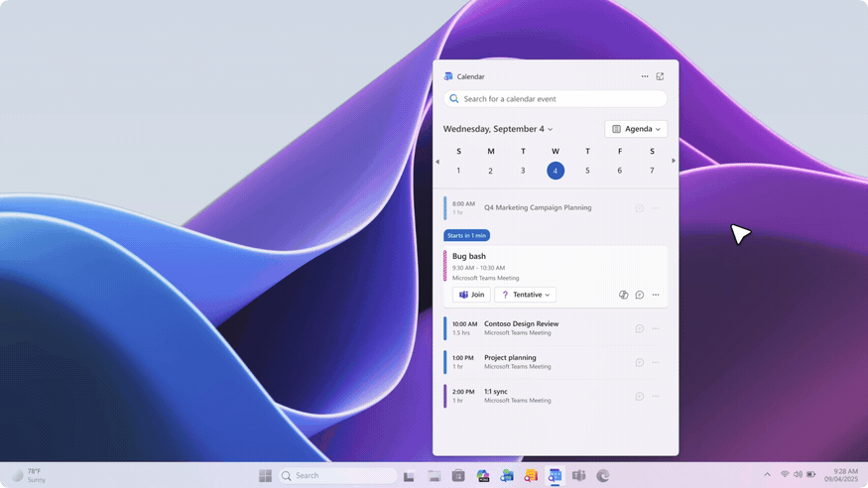Viewport: 868px width, 488px height.
Task: Click the calendar event search field
Action: 556,98
